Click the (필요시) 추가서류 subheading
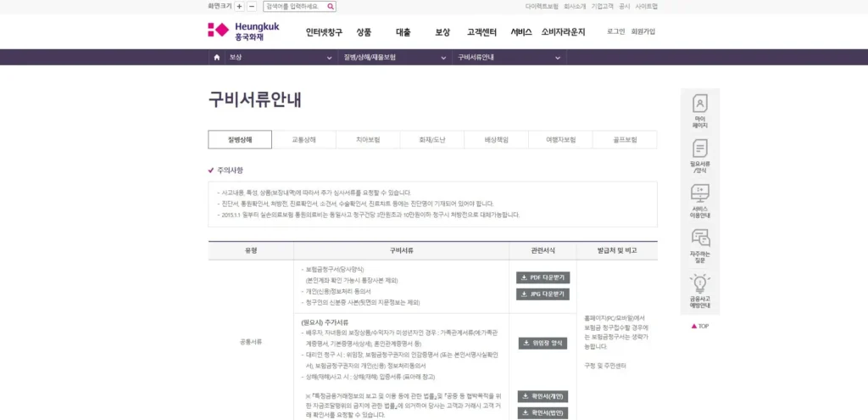This screenshot has width=868, height=420. pos(325,323)
